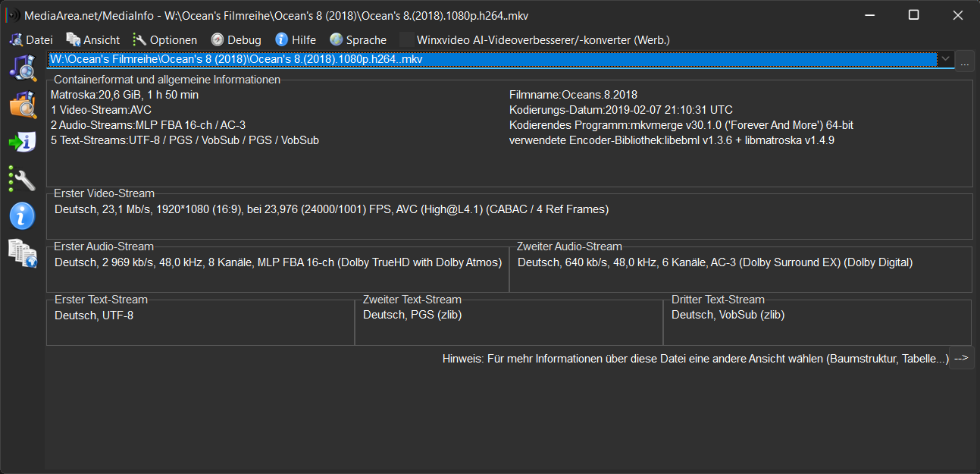Click the 'Deutsch, UTF-8' text stream line
Screen dimensions: 980x474
(94, 315)
